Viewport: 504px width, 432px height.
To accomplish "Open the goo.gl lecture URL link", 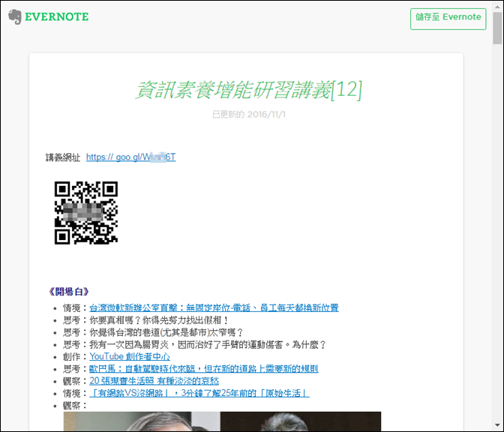I will point(130,157).
